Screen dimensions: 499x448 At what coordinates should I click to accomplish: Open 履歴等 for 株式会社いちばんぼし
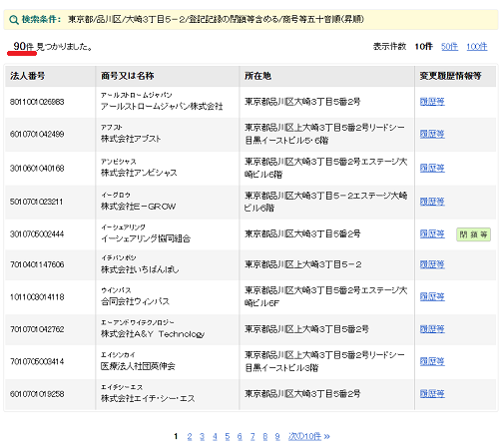click(x=432, y=264)
